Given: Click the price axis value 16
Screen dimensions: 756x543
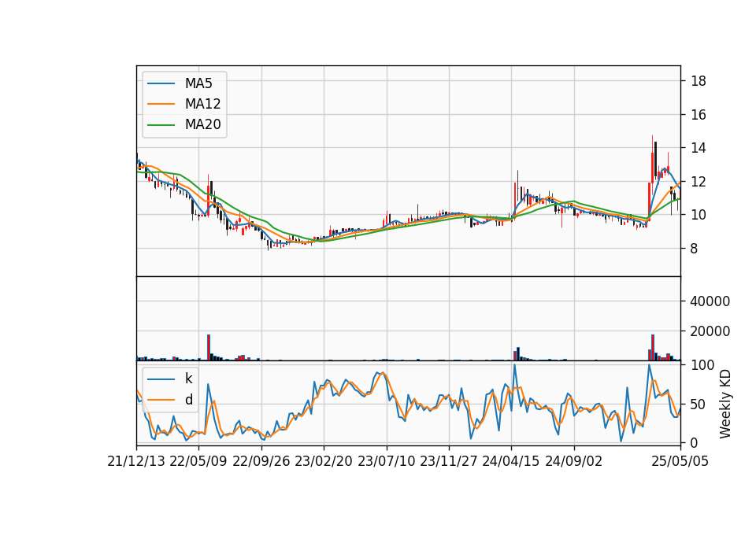Looking at the screenshot, I should 699,115.
